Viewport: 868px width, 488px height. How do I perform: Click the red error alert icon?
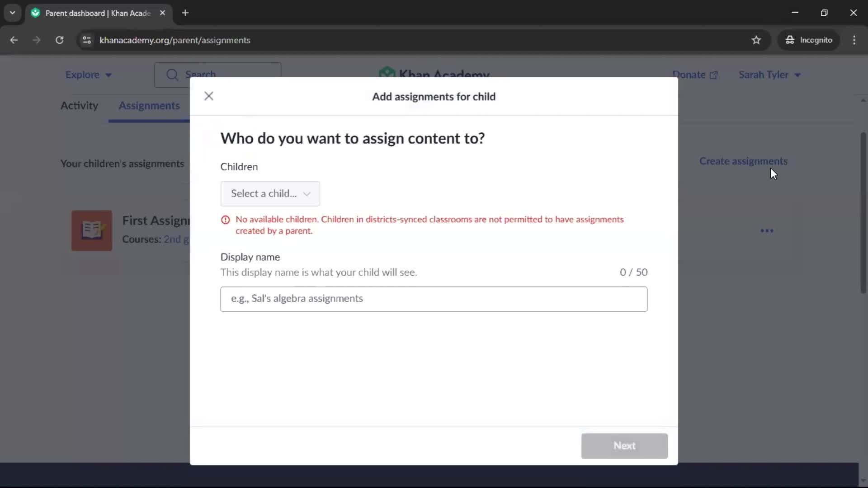225,220
